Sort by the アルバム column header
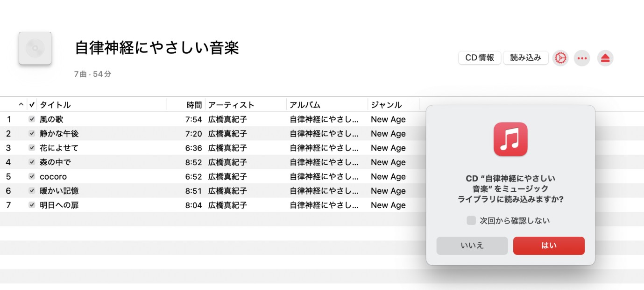The height and width of the screenshot is (290, 644). (305, 105)
